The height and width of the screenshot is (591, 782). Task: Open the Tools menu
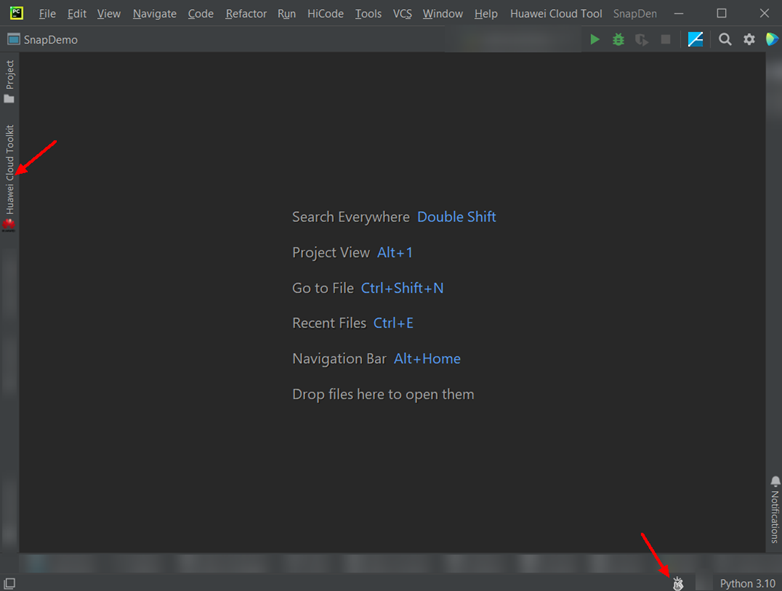[x=368, y=13]
